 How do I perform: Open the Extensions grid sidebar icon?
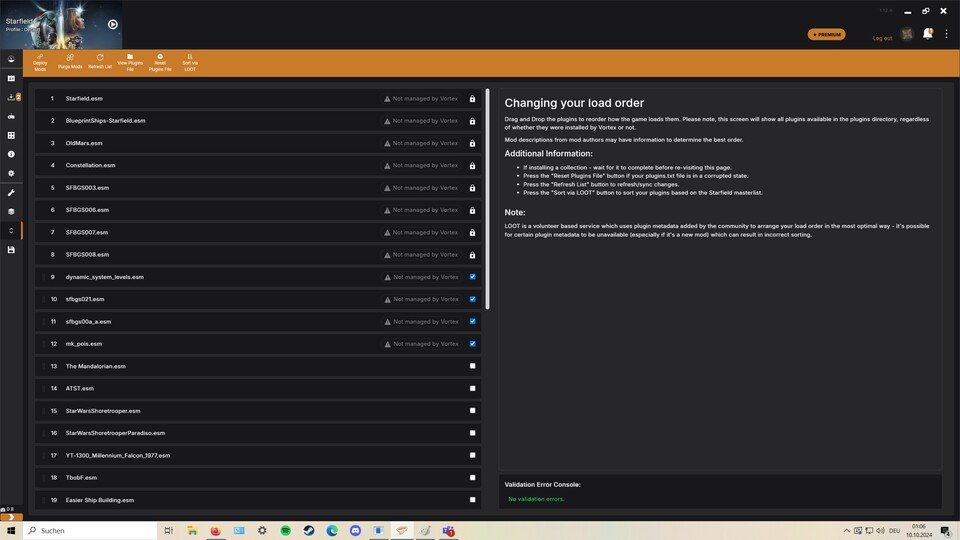click(11, 135)
